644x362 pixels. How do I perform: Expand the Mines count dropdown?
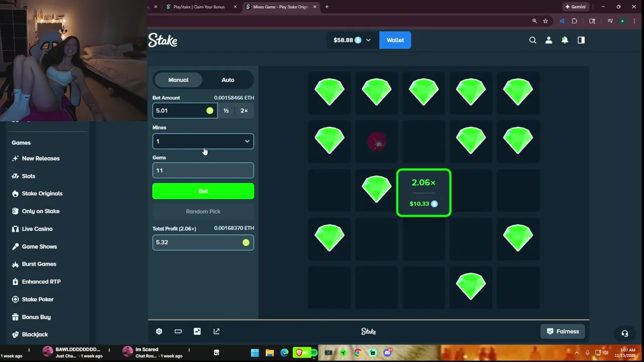(x=203, y=141)
